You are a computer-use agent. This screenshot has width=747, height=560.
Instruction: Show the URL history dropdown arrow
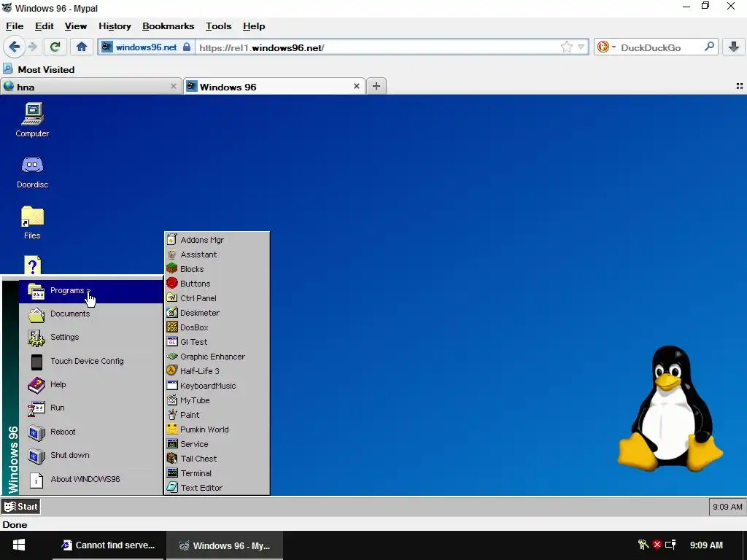(x=581, y=47)
